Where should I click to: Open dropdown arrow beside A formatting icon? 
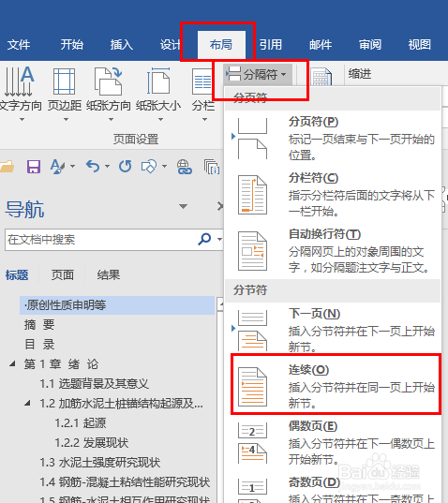tap(72, 166)
